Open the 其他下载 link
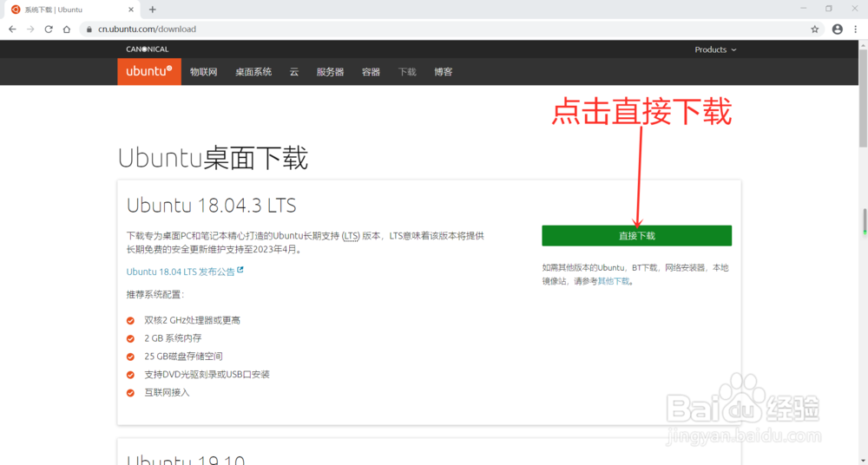 (614, 281)
